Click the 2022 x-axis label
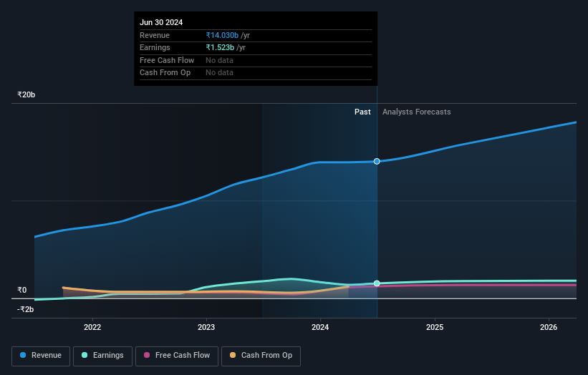 [x=92, y=327]
